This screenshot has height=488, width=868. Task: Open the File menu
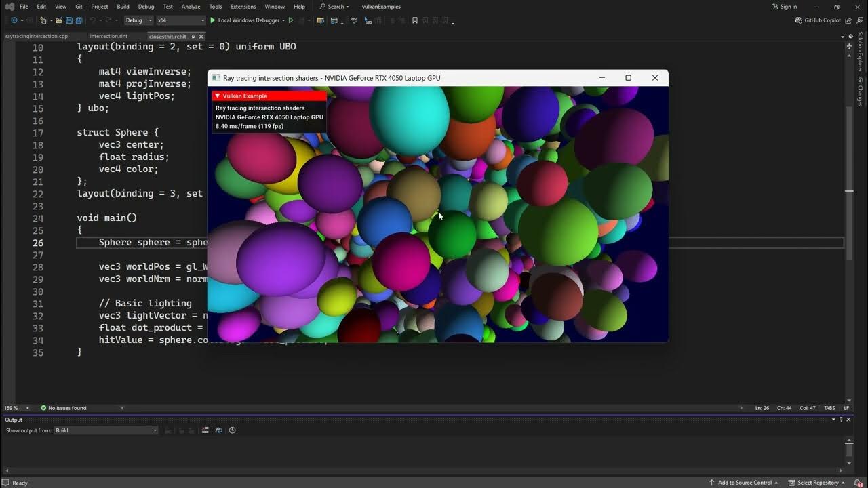click(24, 7)
